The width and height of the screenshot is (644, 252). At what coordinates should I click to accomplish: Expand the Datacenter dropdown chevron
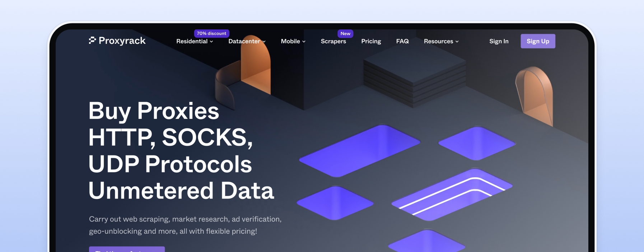pos(264,42)
